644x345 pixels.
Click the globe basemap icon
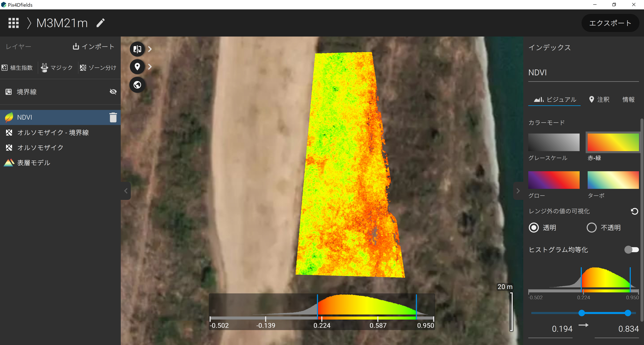point(137,85)
